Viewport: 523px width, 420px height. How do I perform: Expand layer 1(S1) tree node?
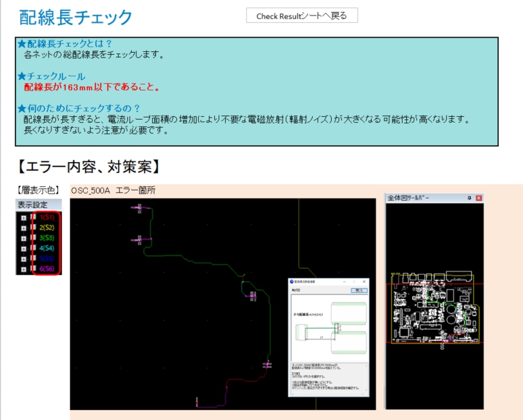[24, 218]
